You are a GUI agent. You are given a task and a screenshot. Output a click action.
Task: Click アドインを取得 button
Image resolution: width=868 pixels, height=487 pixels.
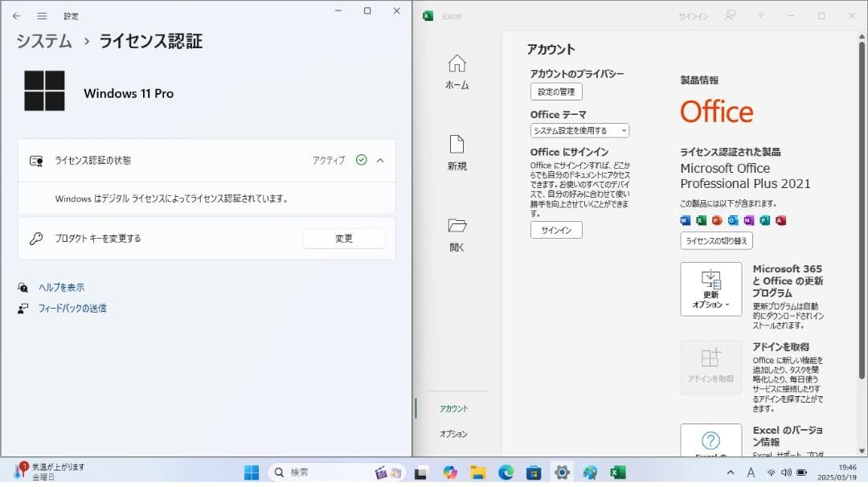coord(710,367)
